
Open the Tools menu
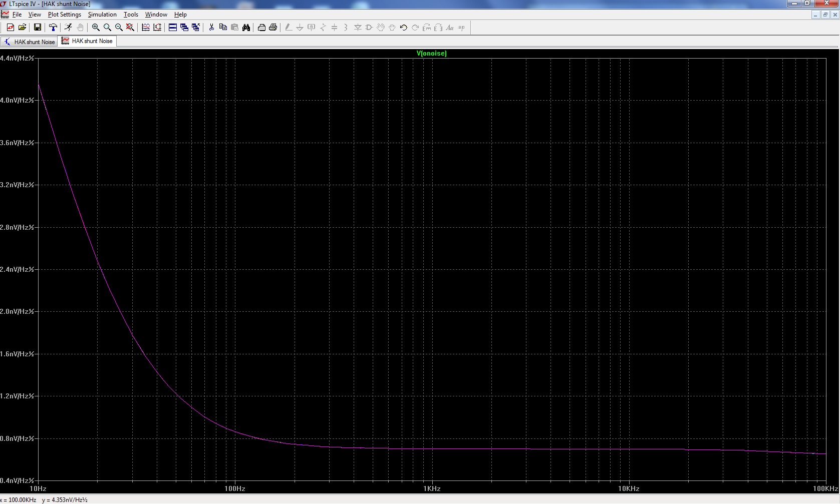(x=131, y=15)
